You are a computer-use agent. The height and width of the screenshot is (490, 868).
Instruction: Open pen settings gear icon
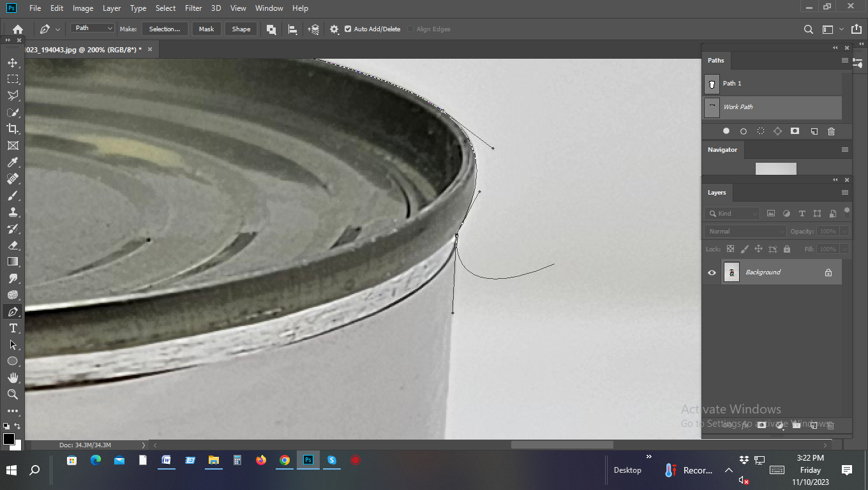pyautogui.click(x=334, y=29)
